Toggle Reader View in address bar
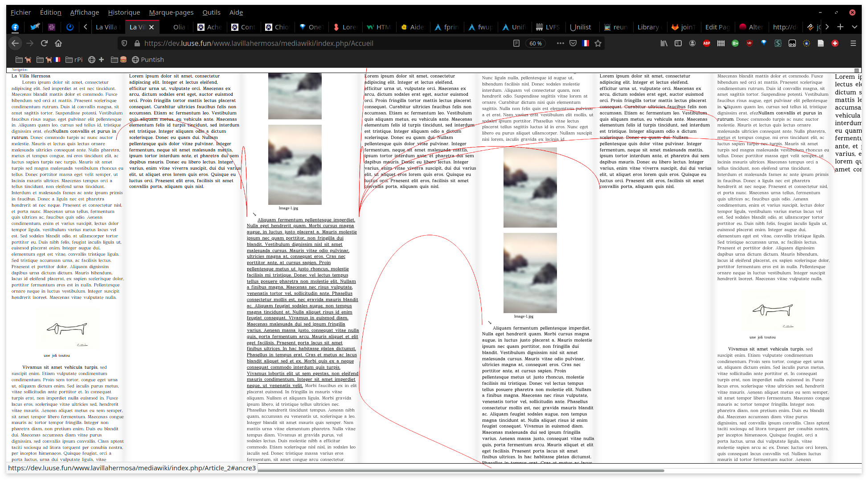The width and height of the screenshot is (868, 481). (516, 43)
